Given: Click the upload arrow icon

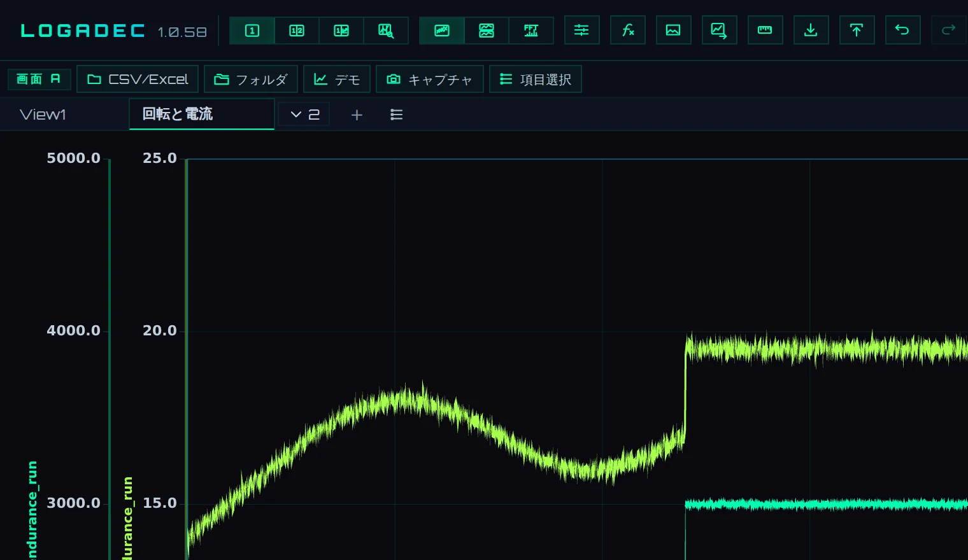Looking at the screenshot, I should tap(857, 30).
